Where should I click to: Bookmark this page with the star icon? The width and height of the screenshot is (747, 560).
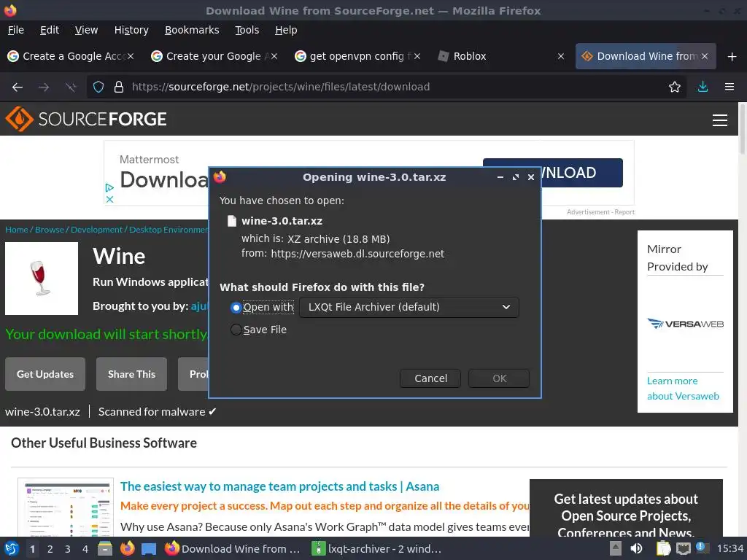click(x=674, y=87)
